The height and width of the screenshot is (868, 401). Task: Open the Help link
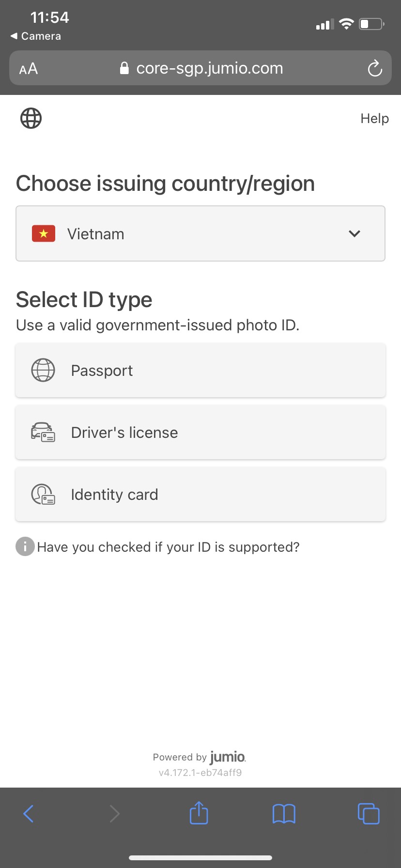pos(374,119)
